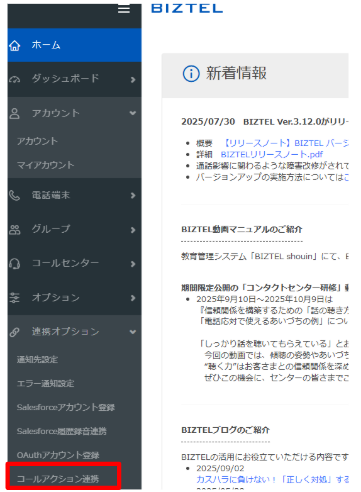Screen dimensions: 361x492
Task: Open OAuthアカウント登録 item
Action: tap(58, 455)
